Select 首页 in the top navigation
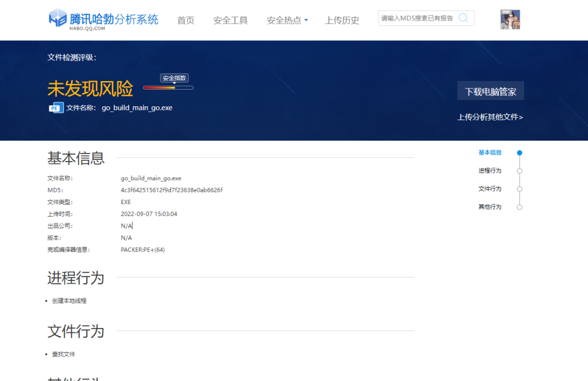Viewport: 588px width, 381px height. click(185, 20)
